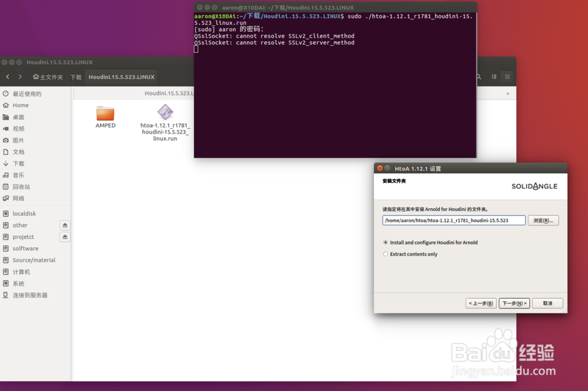Select Install and configure Houdini for Arnold
This screenshot has height=391, width=588.
tap(430, 243)
